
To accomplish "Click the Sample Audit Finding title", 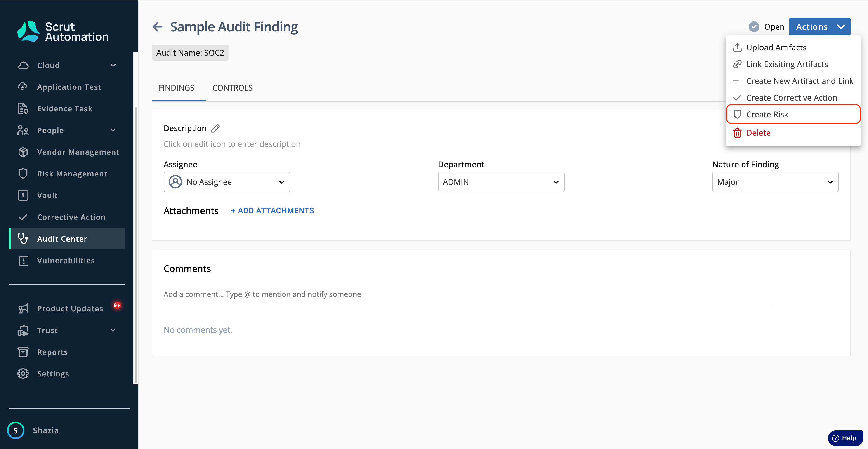I will pos(234,27).
